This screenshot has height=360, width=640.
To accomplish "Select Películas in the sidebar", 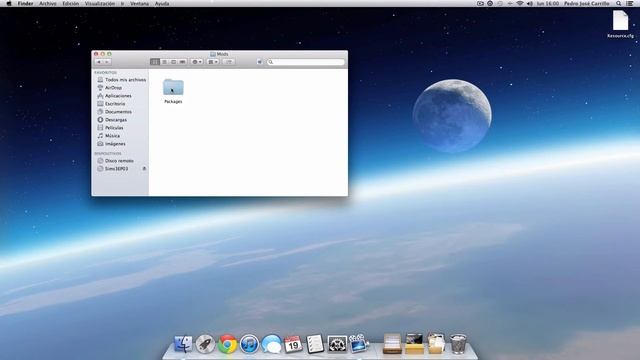I will (110, 128).
